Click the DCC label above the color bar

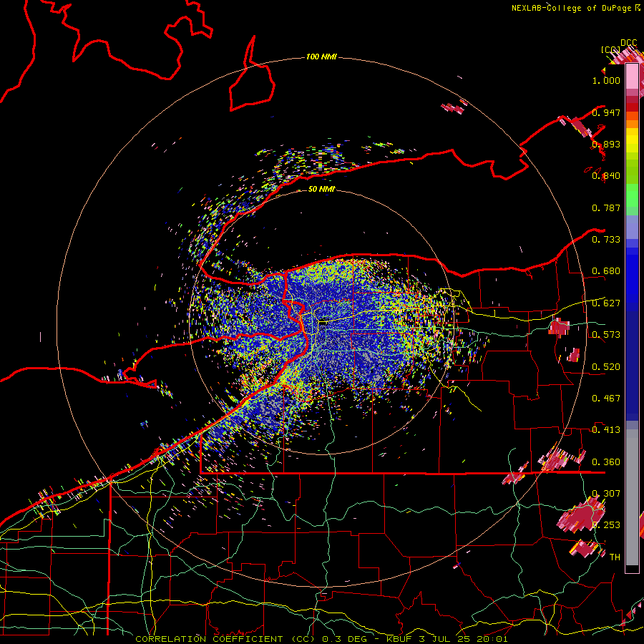pos(628,43)
